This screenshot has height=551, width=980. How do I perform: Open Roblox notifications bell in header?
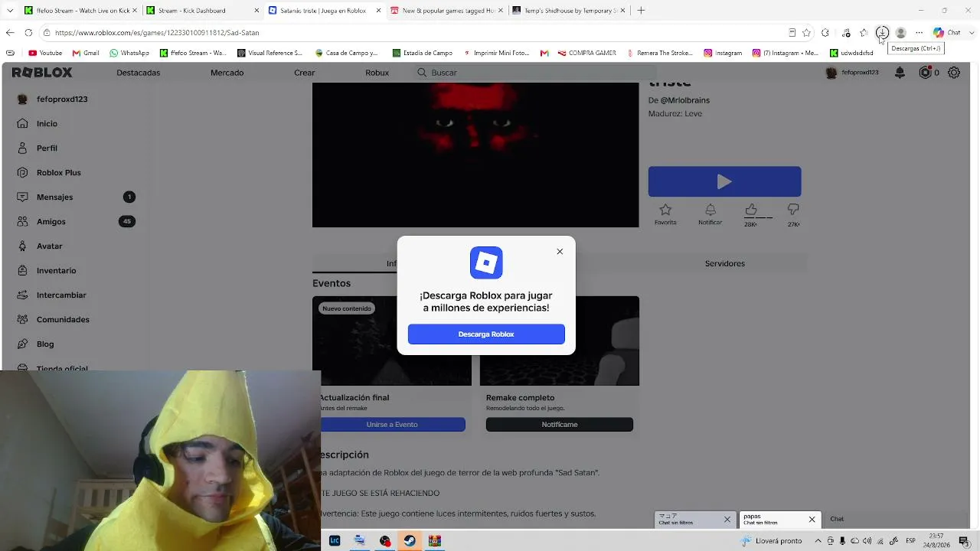click(x=900, y=73)
